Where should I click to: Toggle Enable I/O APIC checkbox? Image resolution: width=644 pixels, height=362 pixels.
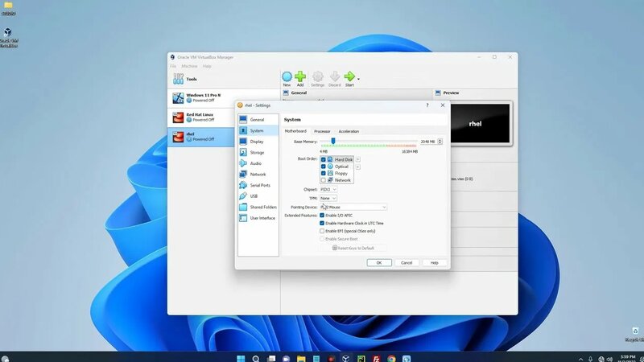tap(322, 216)
